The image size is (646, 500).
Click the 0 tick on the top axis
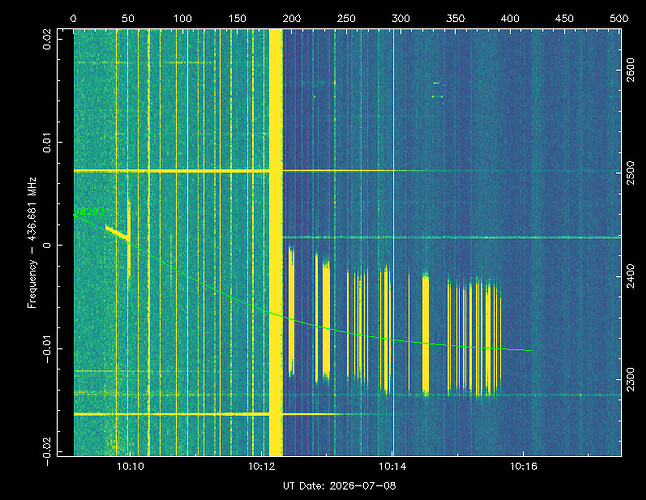[73, 19]
